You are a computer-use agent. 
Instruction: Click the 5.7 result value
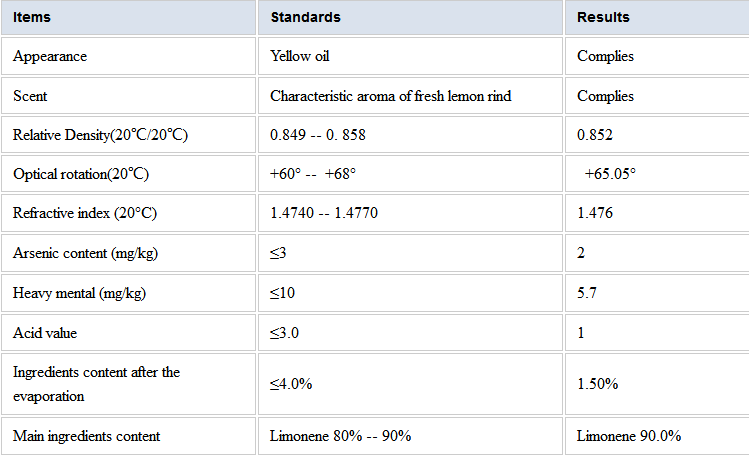pyautogui.click(x=586, y=293)
